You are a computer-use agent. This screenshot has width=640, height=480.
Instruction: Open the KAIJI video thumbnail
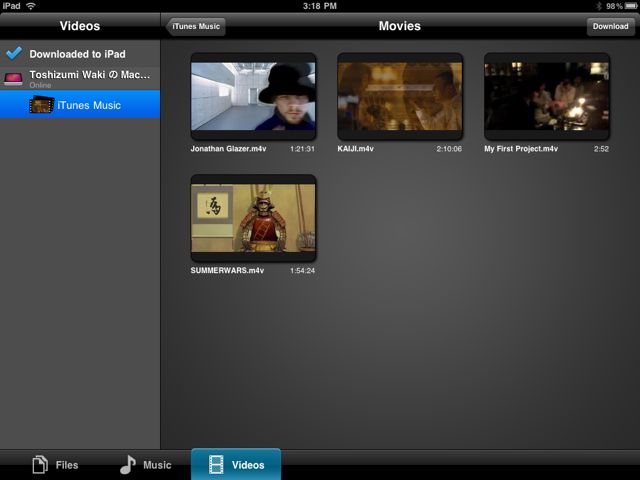(x=400, y=96)
